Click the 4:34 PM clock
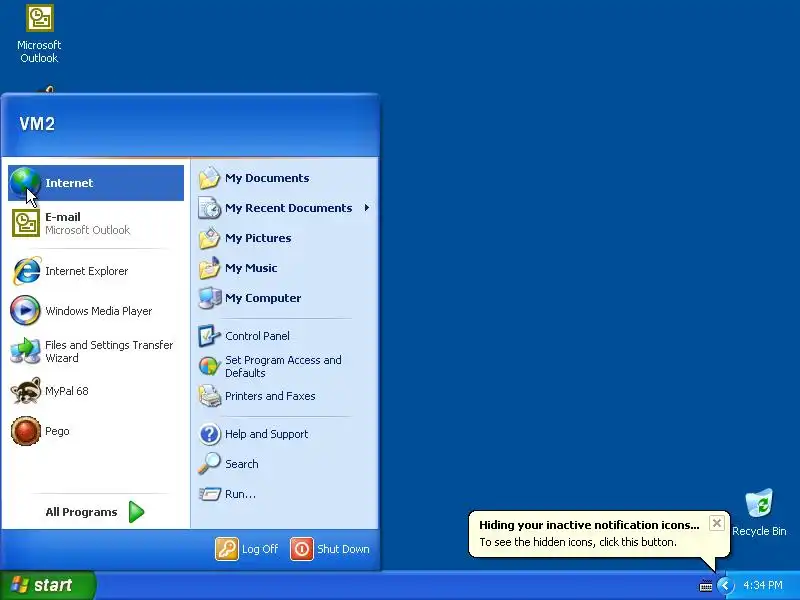Viewport: 800px width, 600px height. [762, 585]
